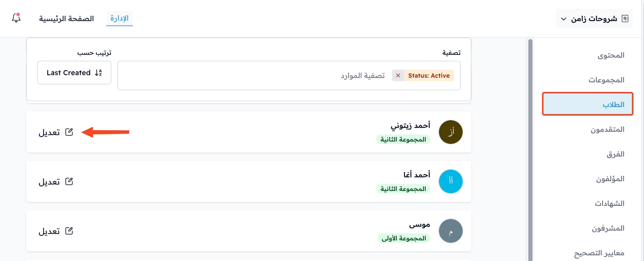Viewport: 644px width, 261px height.
Task: Remove the Status: Active filter chip
Action: click(x=398, y=75)
